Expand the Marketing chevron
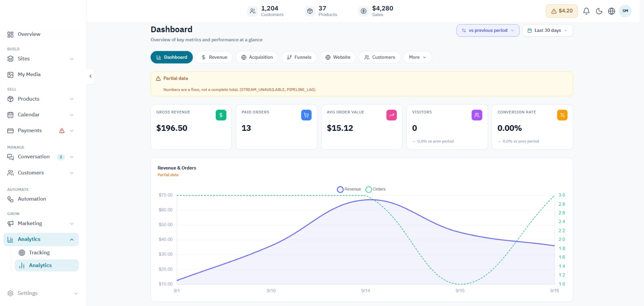Screen dimensions: 644x306 pyautogui.click(x=72, y=223)
